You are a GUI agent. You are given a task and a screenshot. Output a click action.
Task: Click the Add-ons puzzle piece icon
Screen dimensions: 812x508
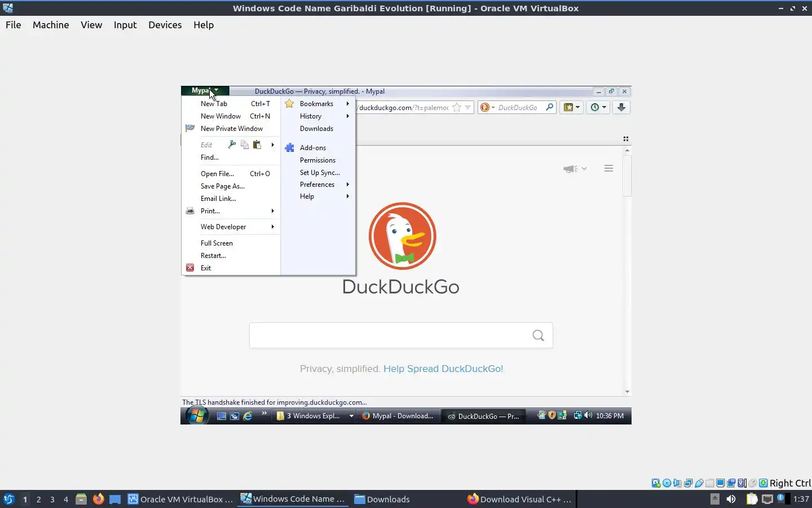click(290, 148)
